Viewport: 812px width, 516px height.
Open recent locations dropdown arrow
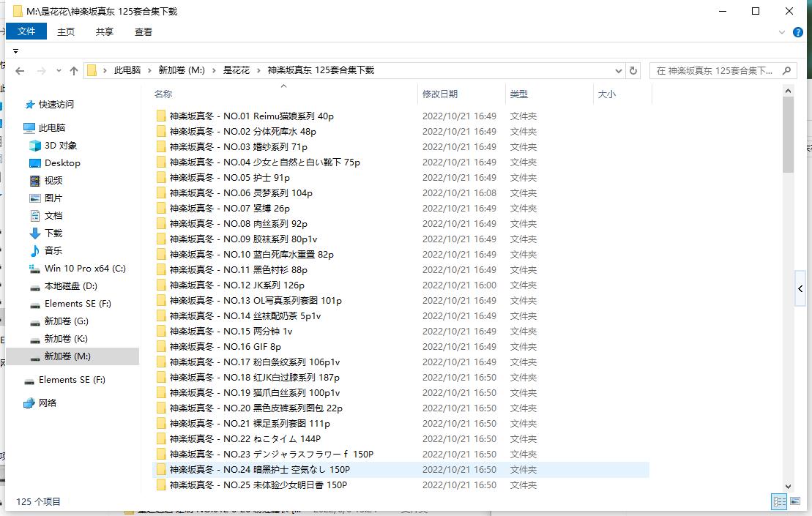point(57,71)
